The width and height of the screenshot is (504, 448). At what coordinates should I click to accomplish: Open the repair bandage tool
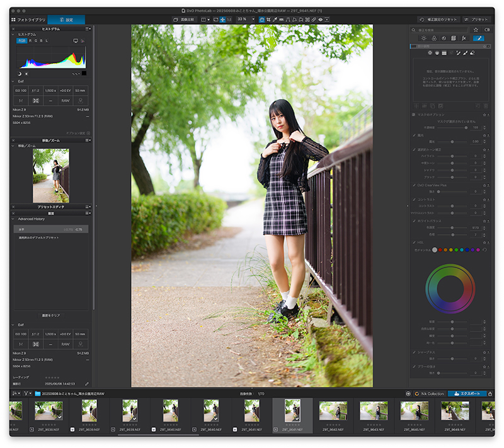coord(314,20)
